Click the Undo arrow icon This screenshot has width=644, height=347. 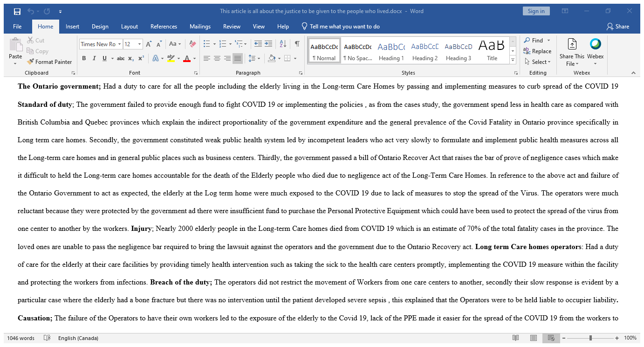[31, 11]
